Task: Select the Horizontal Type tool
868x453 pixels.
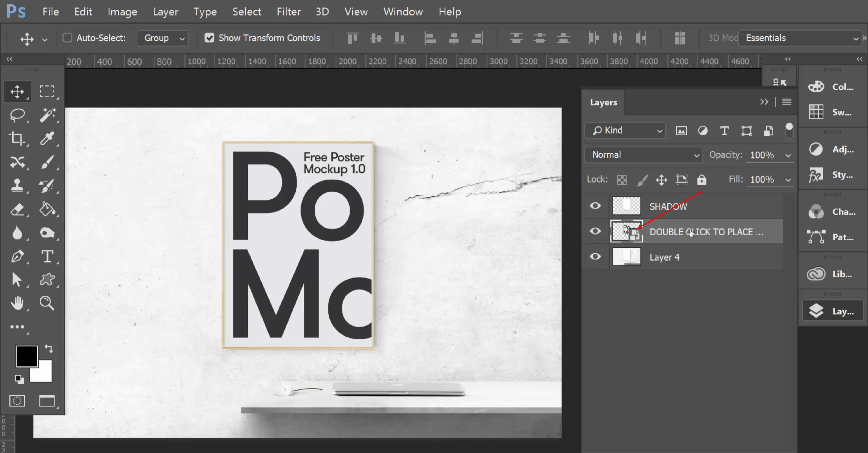Action: tap(47, 256)
